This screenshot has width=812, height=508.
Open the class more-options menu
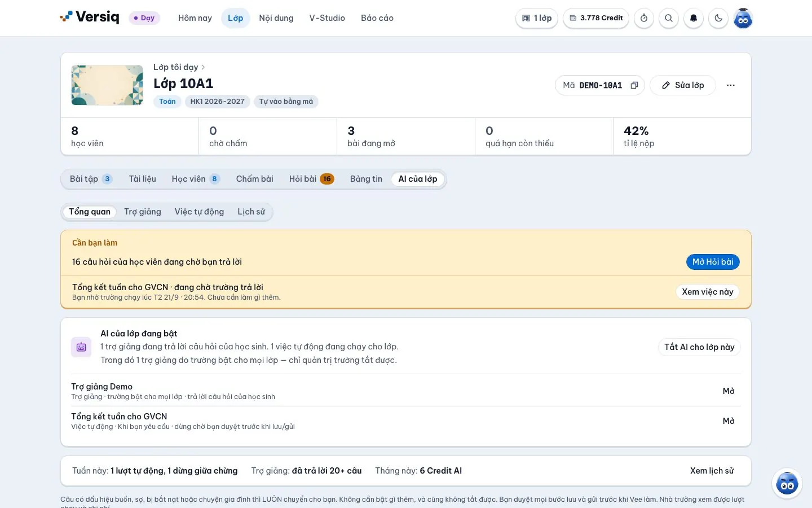pos(731,85)
